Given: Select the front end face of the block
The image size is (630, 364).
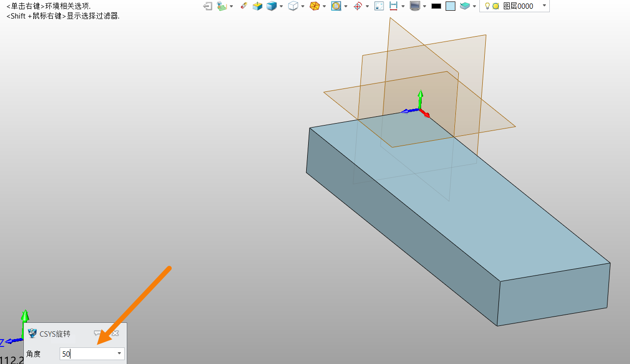Looking at the screenshot, I should coord(553,295).
